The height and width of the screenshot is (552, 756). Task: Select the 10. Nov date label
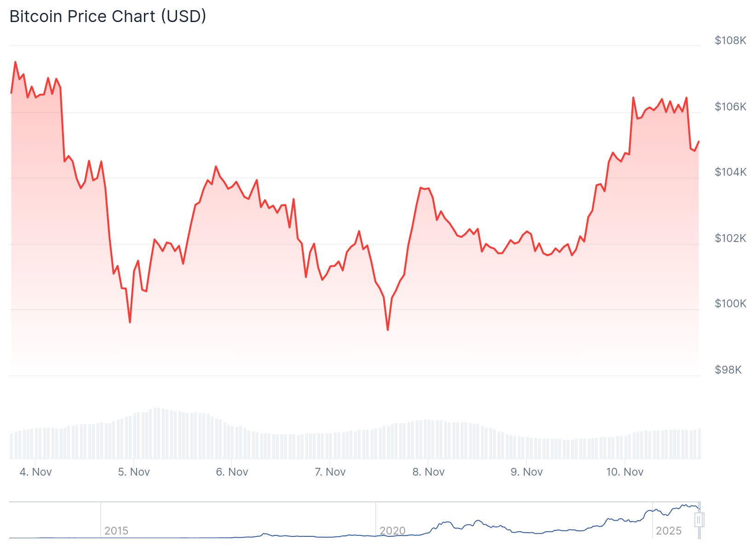[x=624, y=472]
